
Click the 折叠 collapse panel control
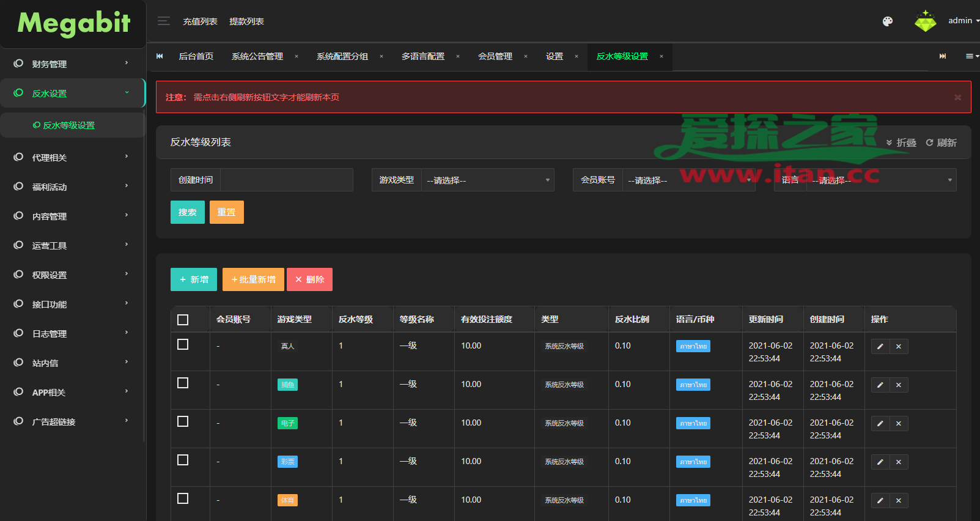click(901, 142)
